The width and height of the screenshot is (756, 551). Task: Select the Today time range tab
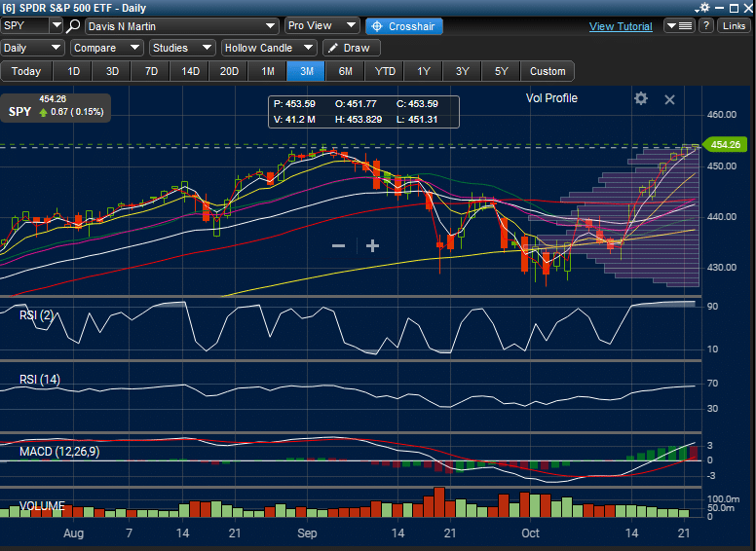point(26,71)
